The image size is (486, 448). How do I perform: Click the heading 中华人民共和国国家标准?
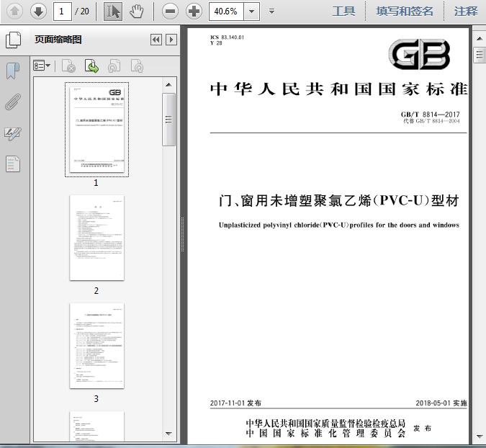[x=339, y=89]
